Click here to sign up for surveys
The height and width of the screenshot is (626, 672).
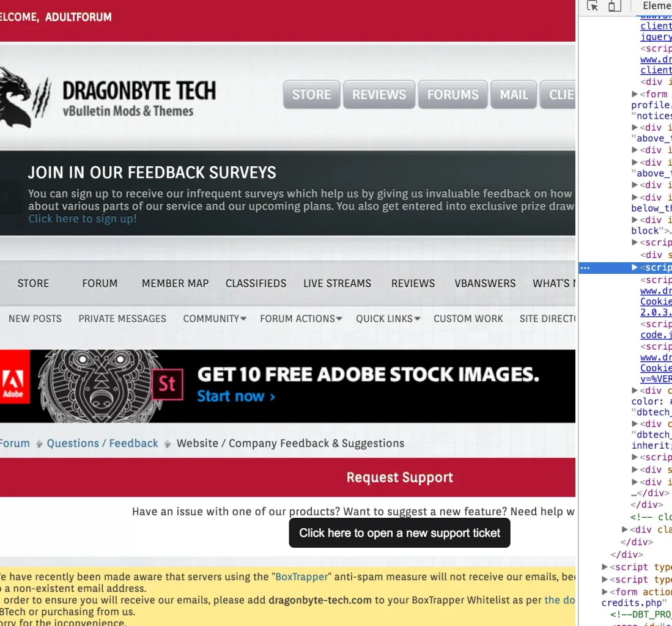coord(83,218)
